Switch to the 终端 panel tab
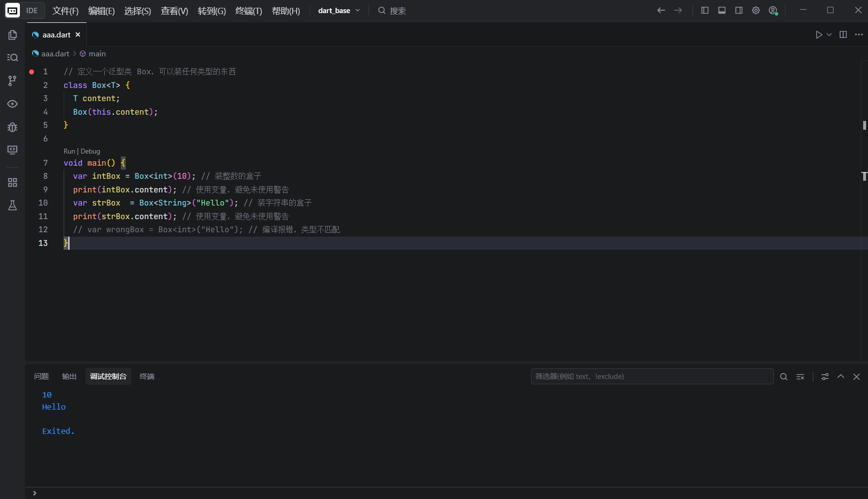 (147, 376)
